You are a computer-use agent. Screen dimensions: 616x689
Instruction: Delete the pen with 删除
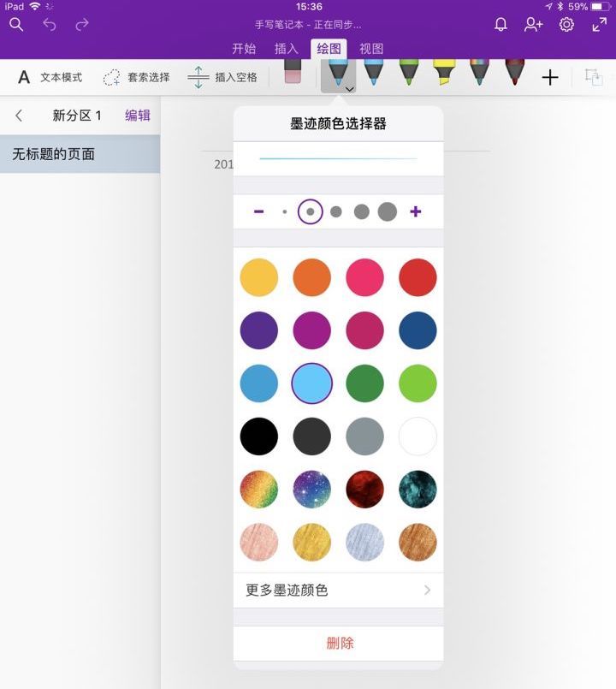coord(340,644)
